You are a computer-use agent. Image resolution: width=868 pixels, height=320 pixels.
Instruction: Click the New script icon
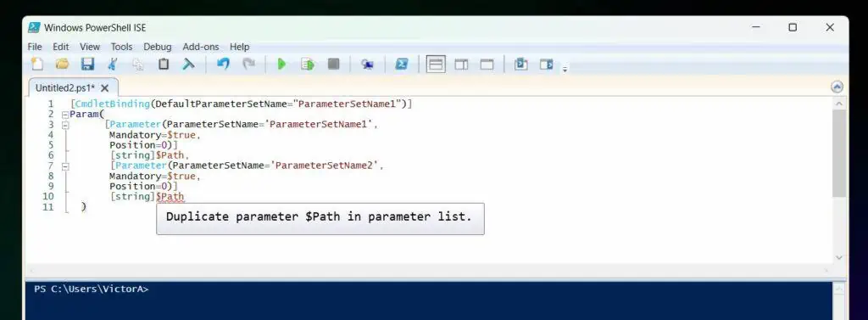point(37,65)
